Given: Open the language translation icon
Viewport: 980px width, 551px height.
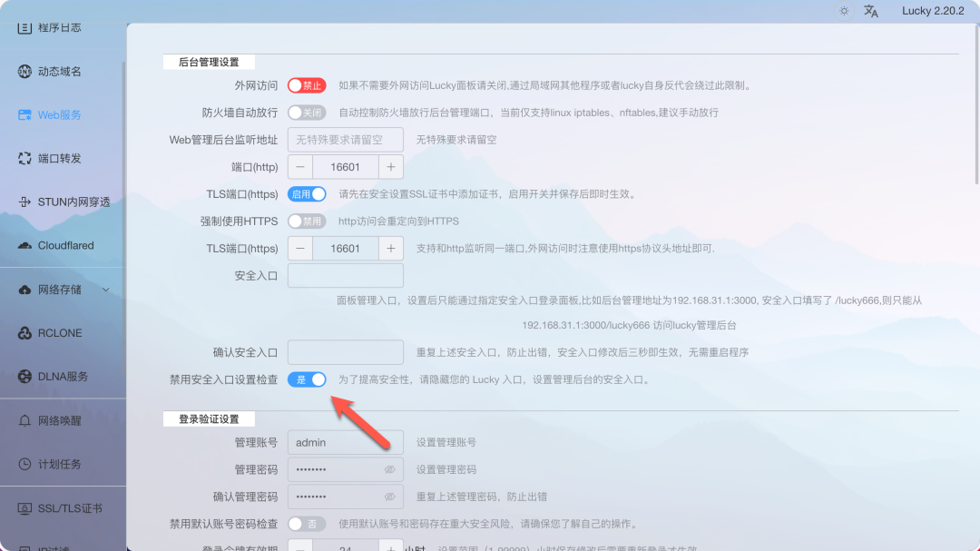Looking at the screenshot, I should [870, 11].
